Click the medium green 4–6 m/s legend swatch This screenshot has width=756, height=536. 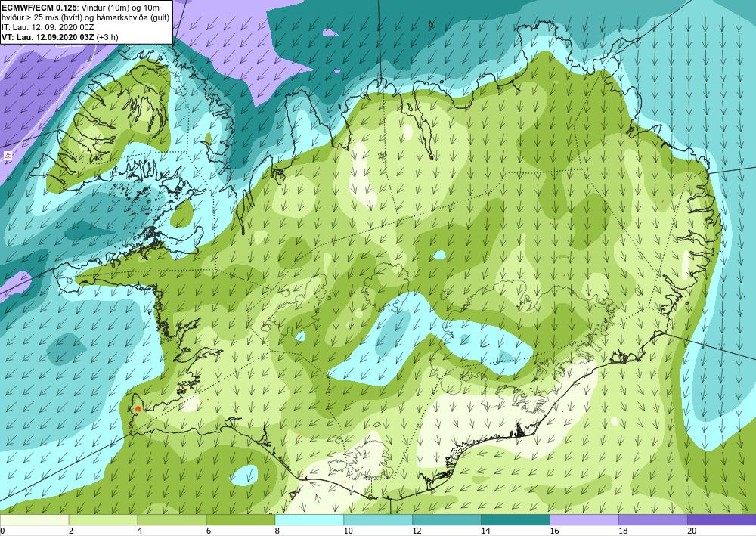tap(172, 519)
